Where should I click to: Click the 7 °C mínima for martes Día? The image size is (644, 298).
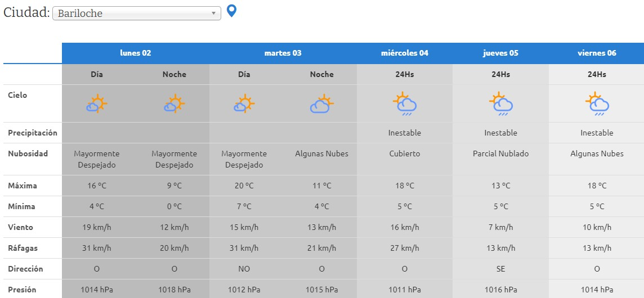(244, 206)
